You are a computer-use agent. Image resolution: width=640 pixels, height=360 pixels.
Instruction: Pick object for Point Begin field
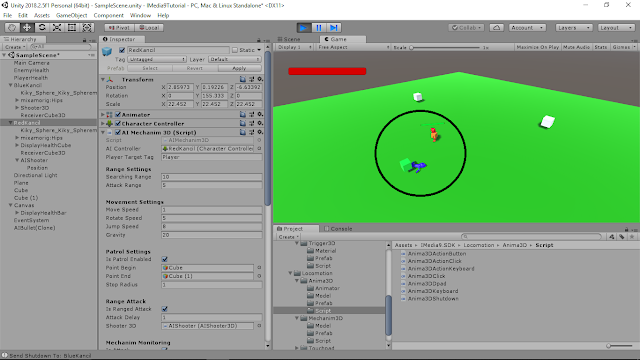(x=259, y=268)
